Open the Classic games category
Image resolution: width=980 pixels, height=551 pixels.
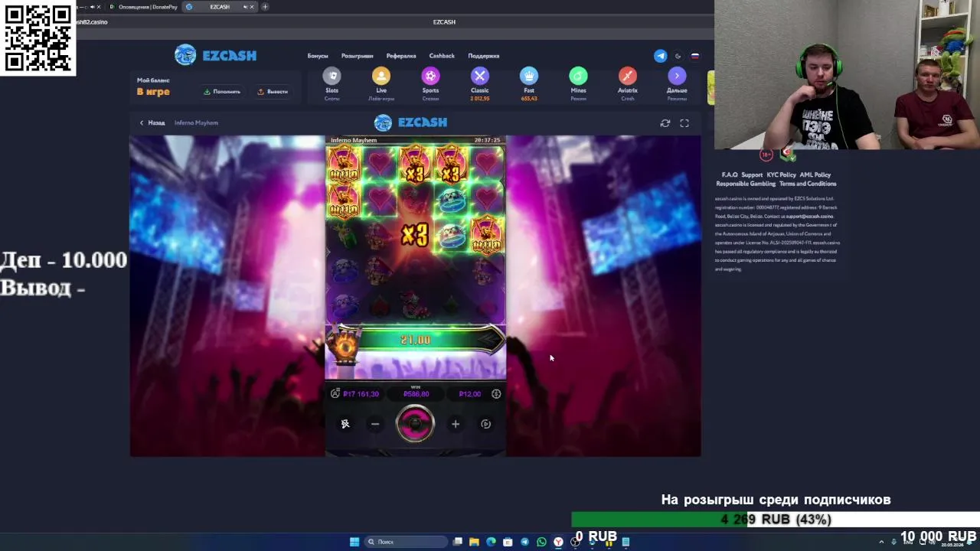479,83
